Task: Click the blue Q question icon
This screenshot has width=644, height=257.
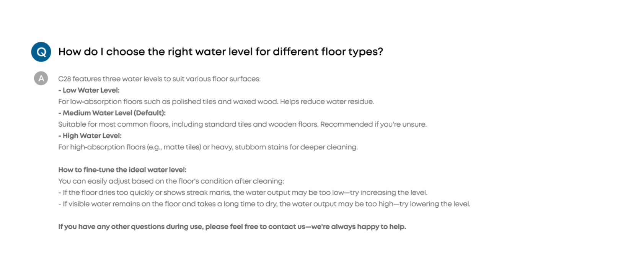Action: pos(41,52)
